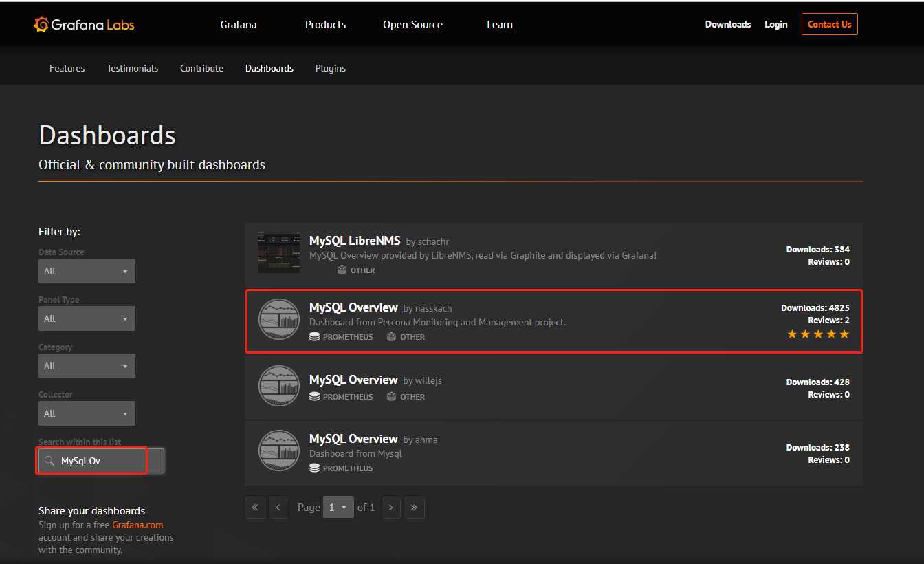The width and height of the screenshot is (924, 564).
Task: Open the Learn top menu
Action: (x=500, y=25)
